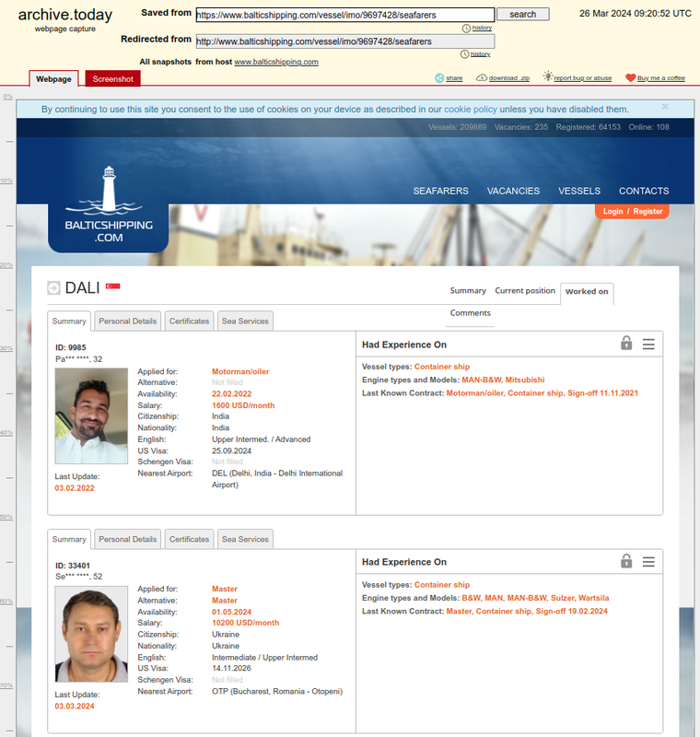Click the arrow icon beside DALI title
The image size is (700, 737).
pos(54,287)
